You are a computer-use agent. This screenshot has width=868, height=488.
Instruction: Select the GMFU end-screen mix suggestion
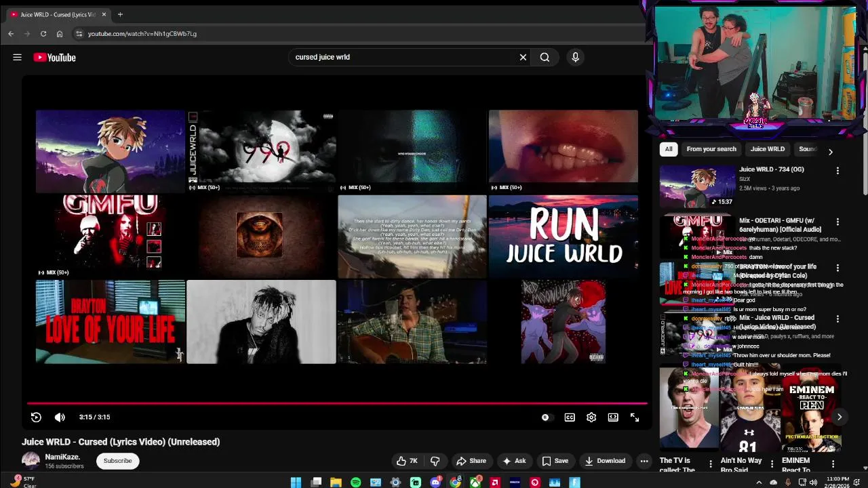click(111, 237)
